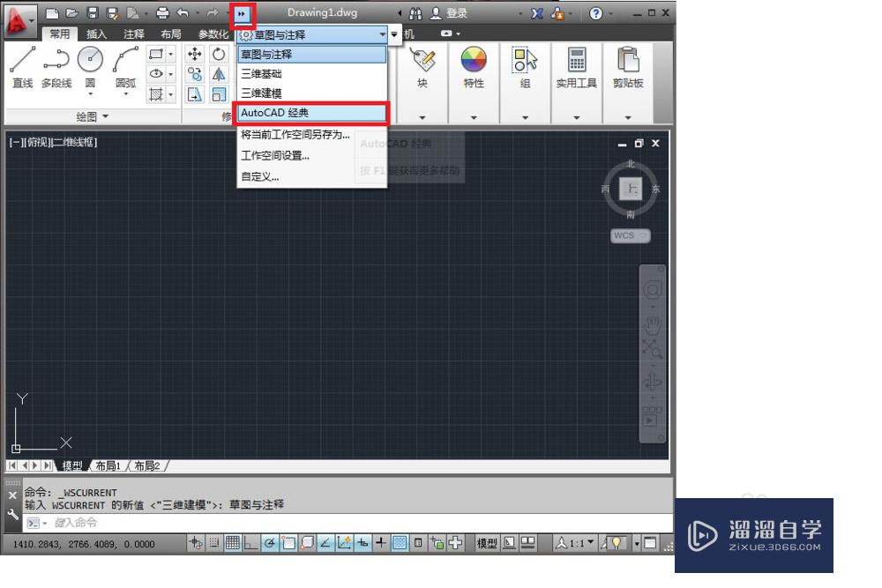Expand the 实用工具 panel dropdown arrow
This screenshot has width=882, height=588.
[x=577, y=117]
